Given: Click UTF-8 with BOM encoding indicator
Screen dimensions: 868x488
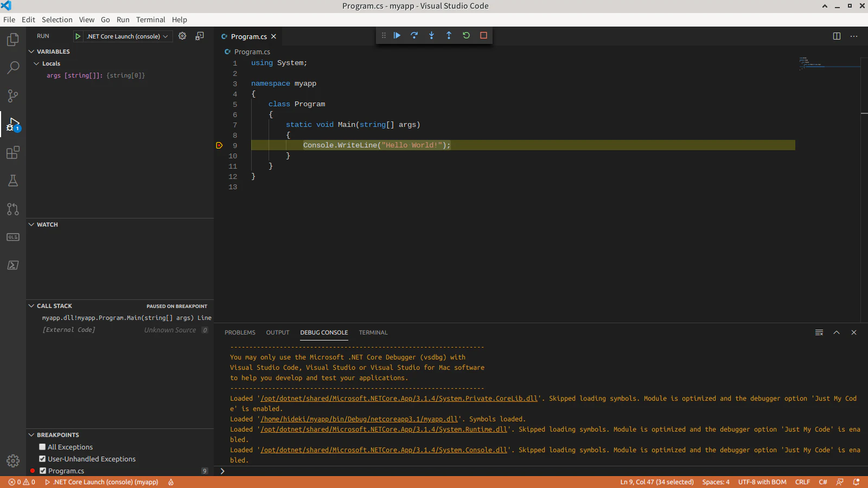Looking at the screenshot, I should pyautogui.click(x=762, y=482).
